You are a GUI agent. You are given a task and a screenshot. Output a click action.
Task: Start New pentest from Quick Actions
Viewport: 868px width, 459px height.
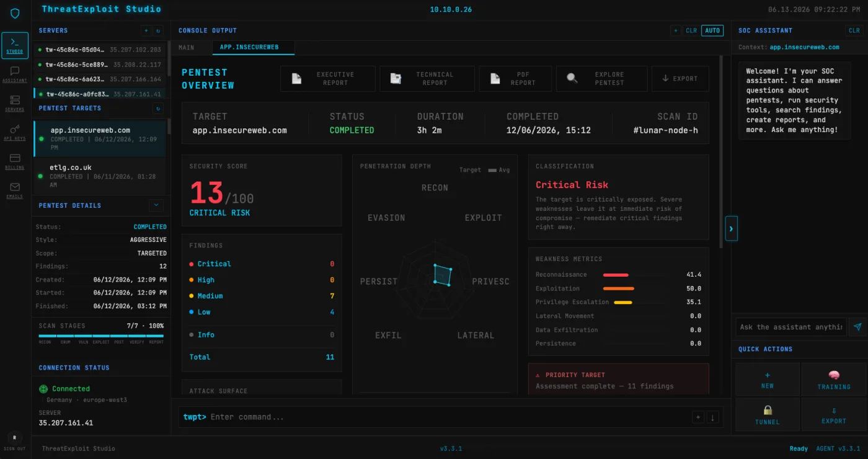(x=768, y=380)
